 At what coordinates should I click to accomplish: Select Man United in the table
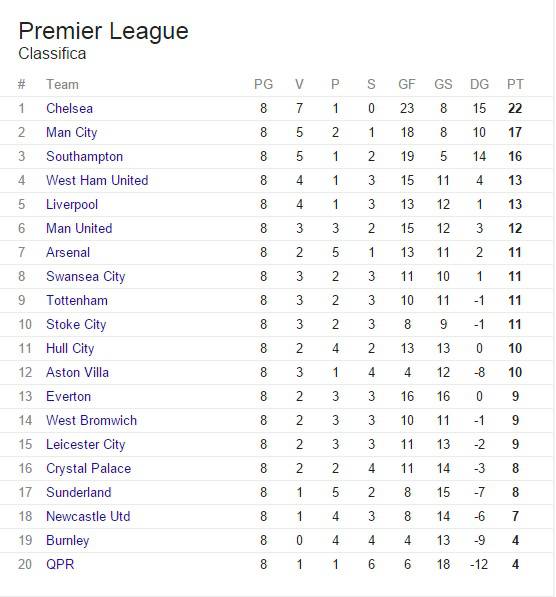(x=79, y=228)
